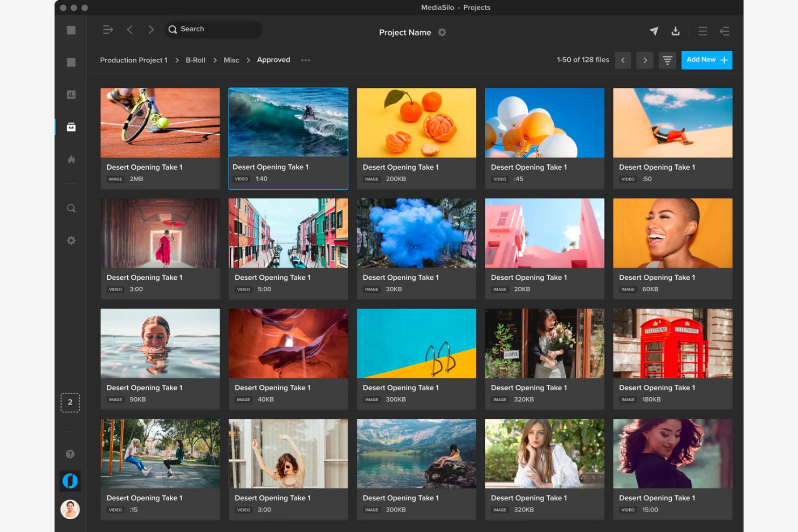Open the filter icon beside pagination arrows

coord(667,60)
